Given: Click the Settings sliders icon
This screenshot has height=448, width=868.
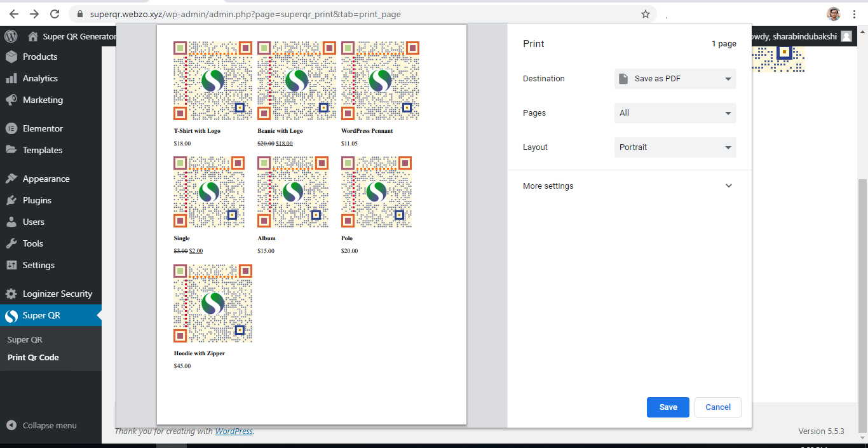Looking at the screenshot, I should point(11,265).
